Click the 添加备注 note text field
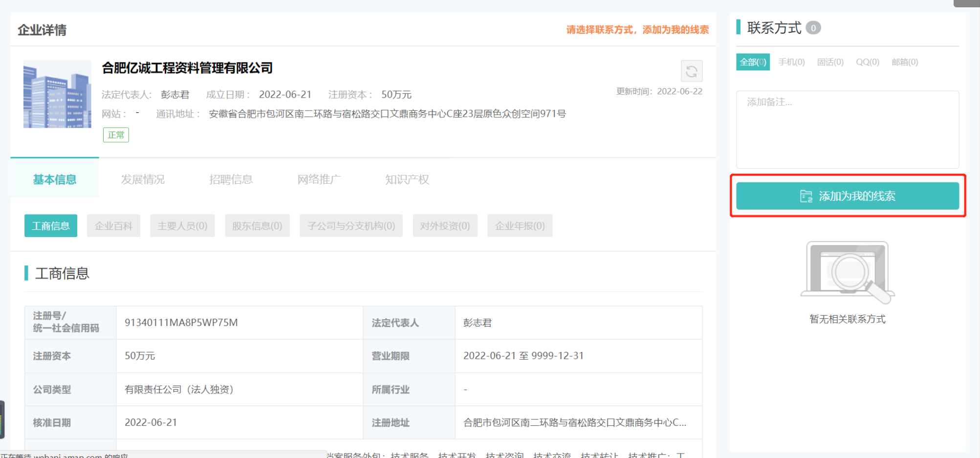The height and width of the screenshot is (458, 980). tap(847, 130)
